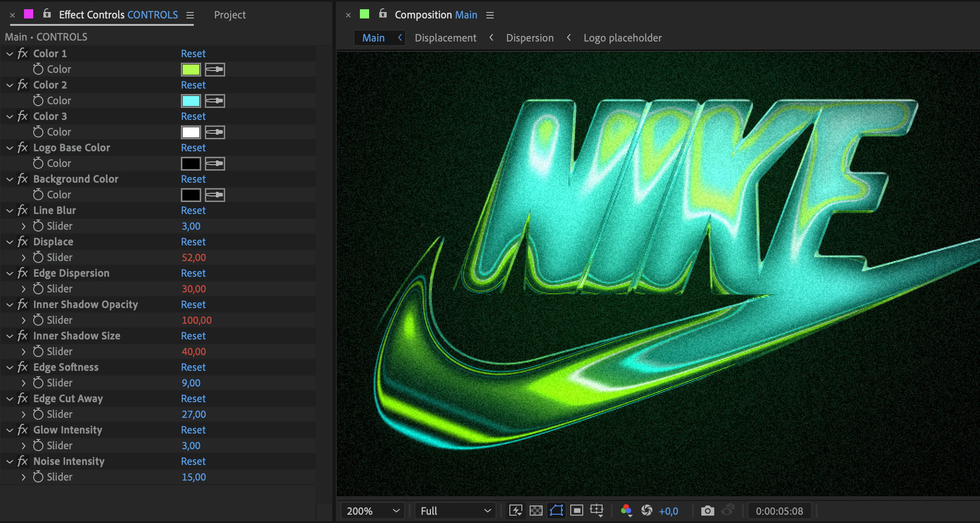Use the Background Color eyedropper
This screenshot has height=523, width=980.
pyautogui.click(x=215, y=195)
